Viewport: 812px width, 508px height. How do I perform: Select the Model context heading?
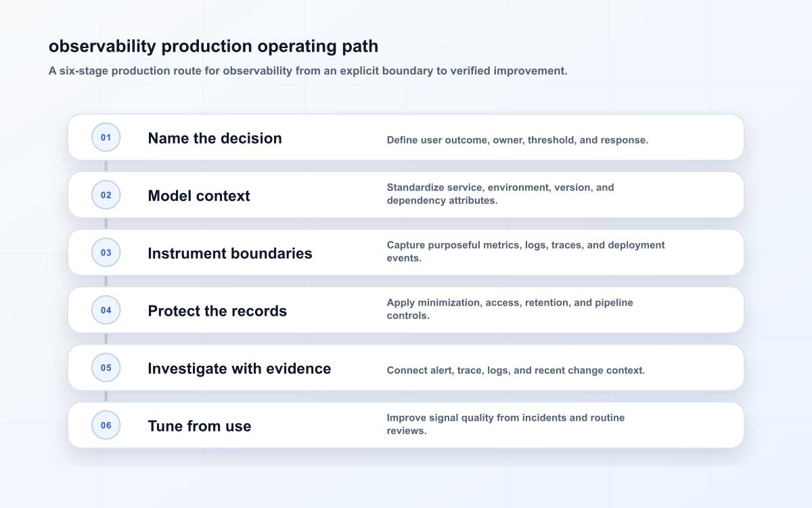199,196
